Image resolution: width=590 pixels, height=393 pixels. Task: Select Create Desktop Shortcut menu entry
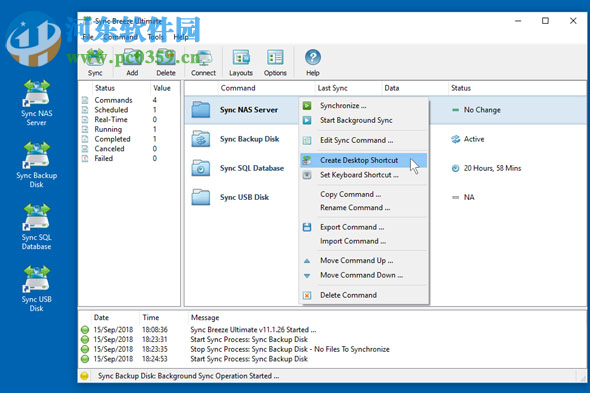364,160
